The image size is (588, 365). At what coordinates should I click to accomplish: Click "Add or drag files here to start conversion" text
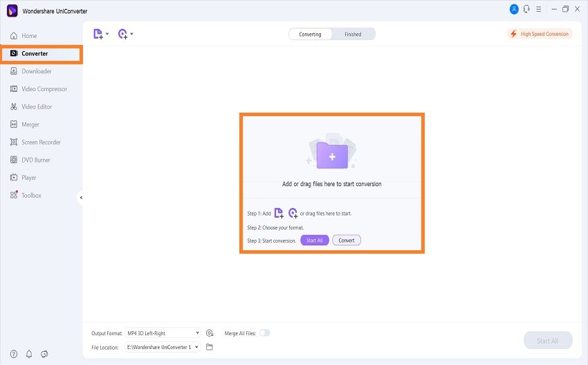click(332, 184)
